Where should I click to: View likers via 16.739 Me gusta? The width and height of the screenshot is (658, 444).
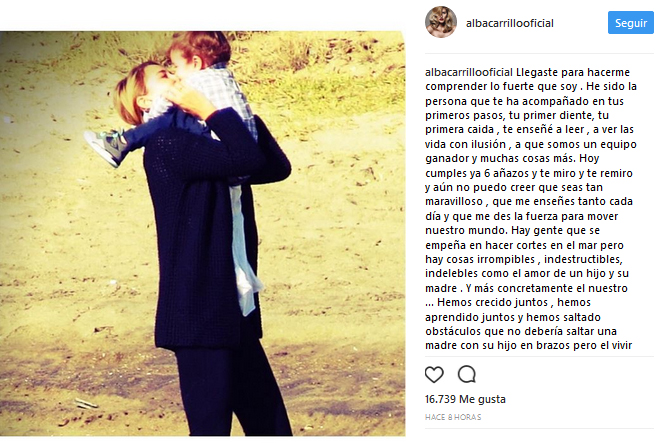point(465,399)
